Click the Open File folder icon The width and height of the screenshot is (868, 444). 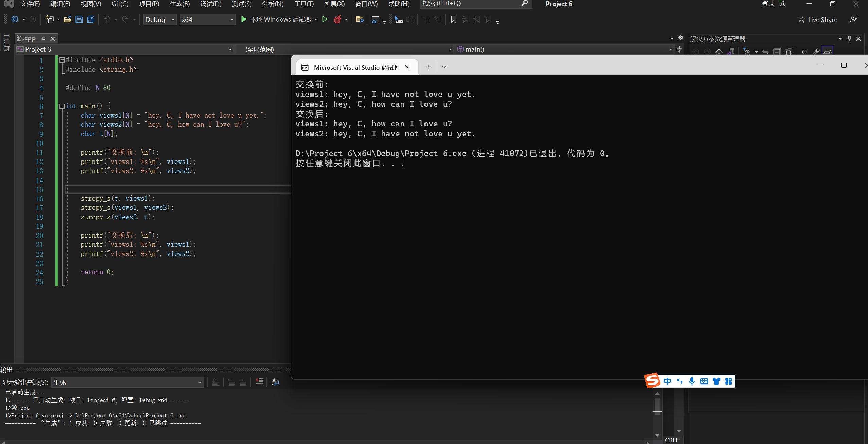[x=67, y=19]
